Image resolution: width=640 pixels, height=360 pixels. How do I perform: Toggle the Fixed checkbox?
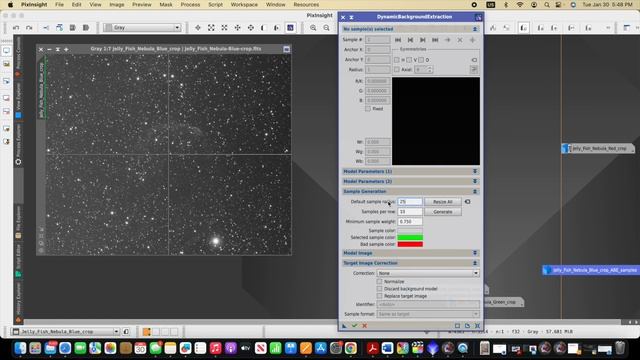(x=368, y=109)
